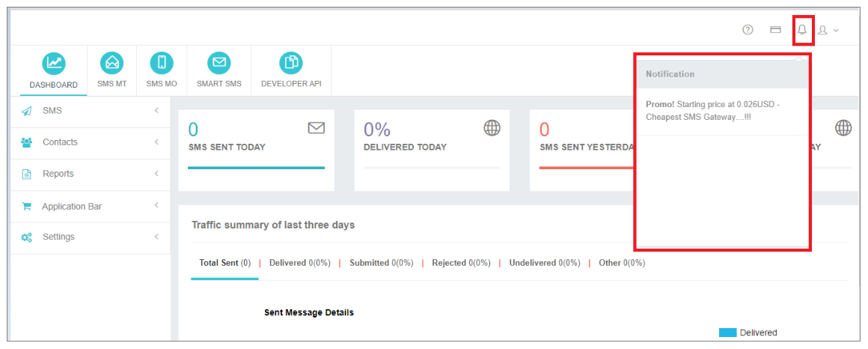Image resolution: width=868 pixels, height=349 pixels.
Task: Click the globe icon on the rightmost card
Action: coord(843,128)
